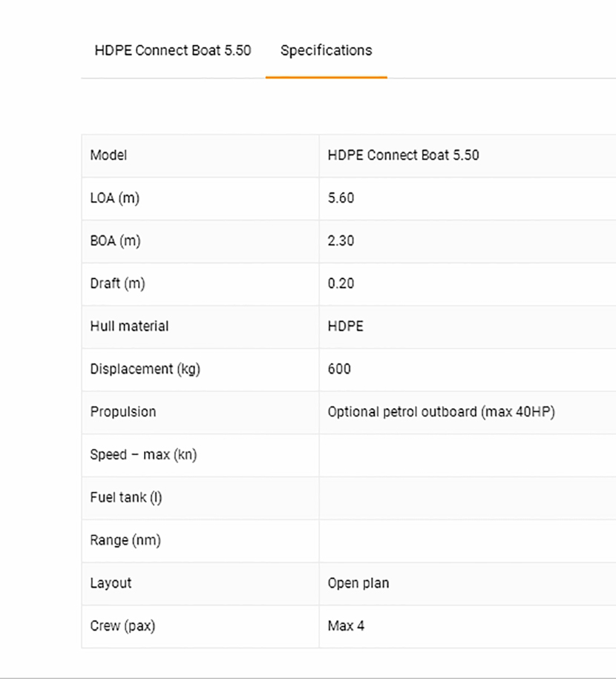
Task: Click the Displacement (kg) label
Action: point(145,370)
